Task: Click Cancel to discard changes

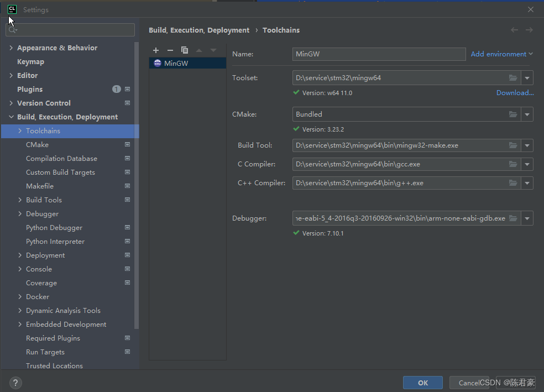Action: pos(469,383)
